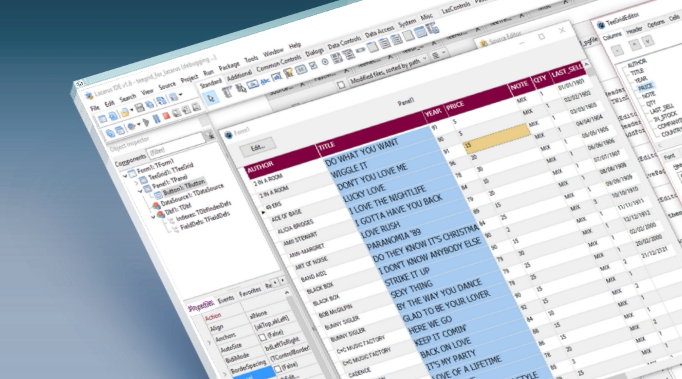
Task: Open the Package menu
Action: coord(229,66)
